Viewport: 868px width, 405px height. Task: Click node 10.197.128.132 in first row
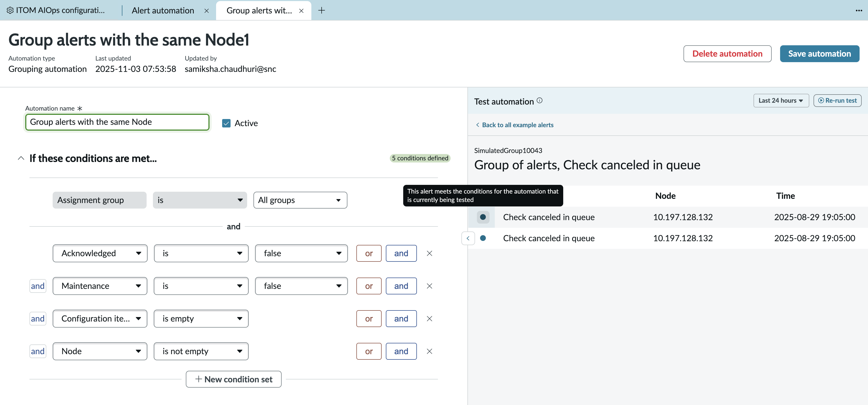[683, 217]
